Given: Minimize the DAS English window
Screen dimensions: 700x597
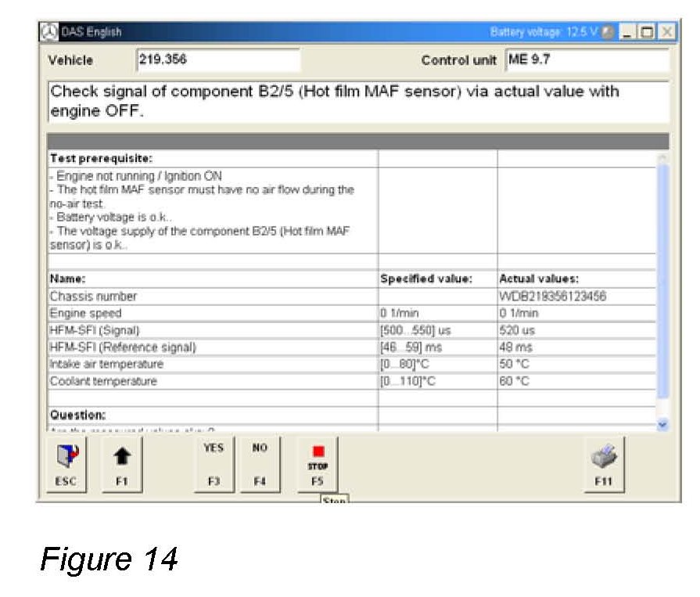Looking at the screenshot, I should point(628,32).
